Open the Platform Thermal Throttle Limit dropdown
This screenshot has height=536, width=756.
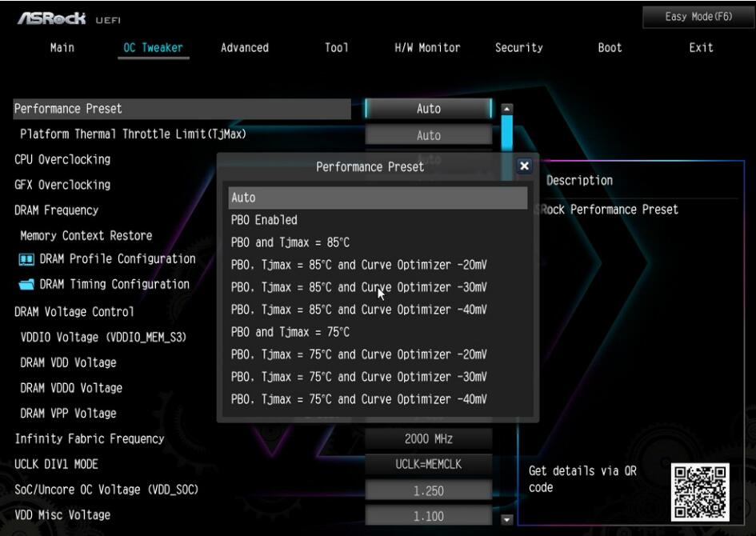430,134
